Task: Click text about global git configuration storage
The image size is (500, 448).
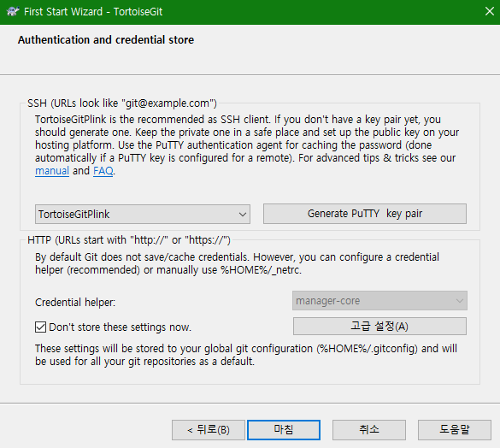Action: coord(246,355)
